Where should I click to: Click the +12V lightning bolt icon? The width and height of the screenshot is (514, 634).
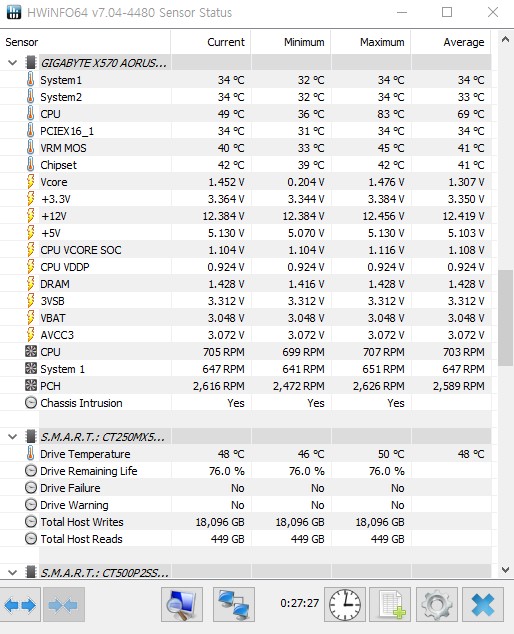point(30,216)
